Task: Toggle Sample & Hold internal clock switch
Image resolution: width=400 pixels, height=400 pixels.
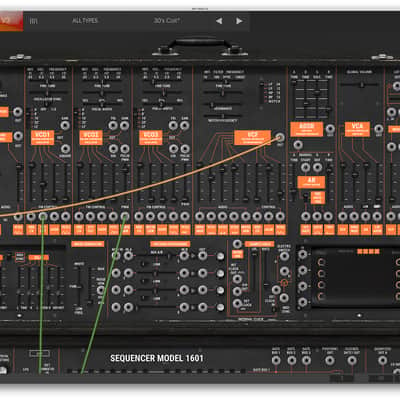Action: click(x=274, y=310)
